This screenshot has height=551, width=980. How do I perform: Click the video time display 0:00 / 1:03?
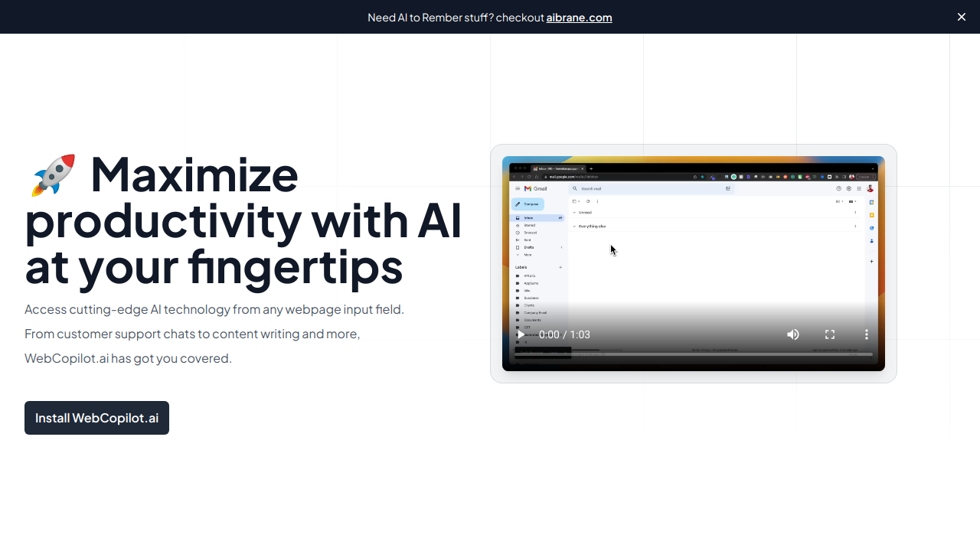coord(564,334)
